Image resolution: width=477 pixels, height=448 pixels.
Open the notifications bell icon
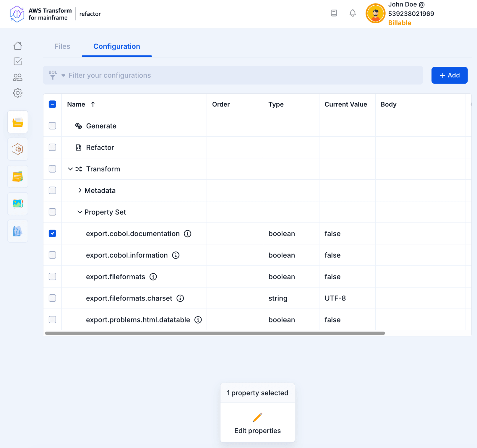tap(353, 13)
